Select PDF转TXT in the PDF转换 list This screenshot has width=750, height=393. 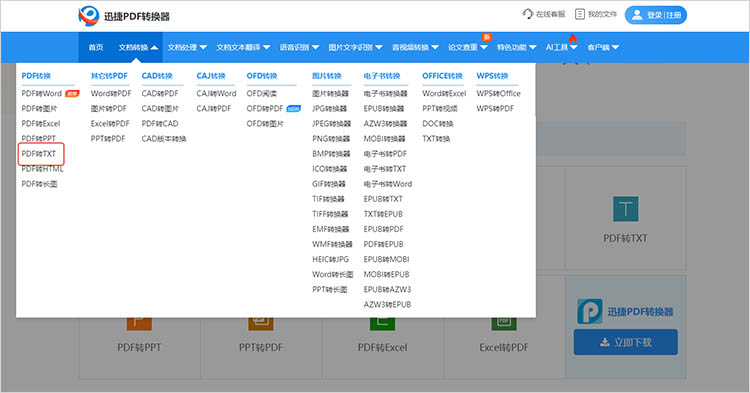click(39, 153)
